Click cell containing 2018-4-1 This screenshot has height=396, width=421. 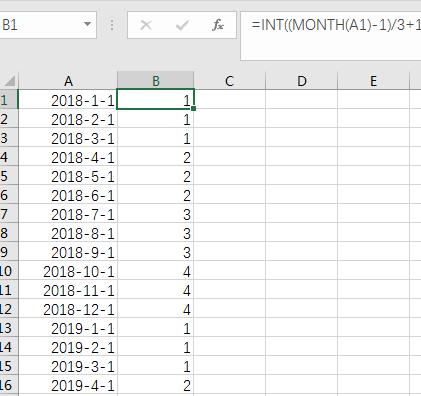68,156
